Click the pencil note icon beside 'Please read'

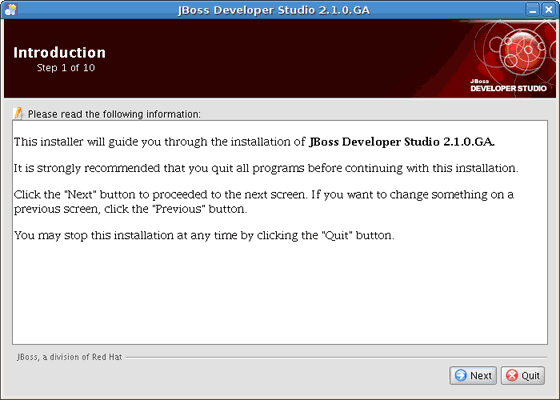click(x=18, y=113)
